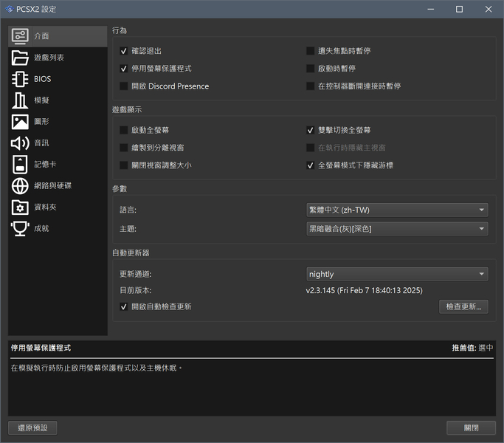Enable 開啟 Discord Presence checkbox
Image resolution: width=504 pixels, height=443 pixels.
pyautogui.click(x=124, y=86)
